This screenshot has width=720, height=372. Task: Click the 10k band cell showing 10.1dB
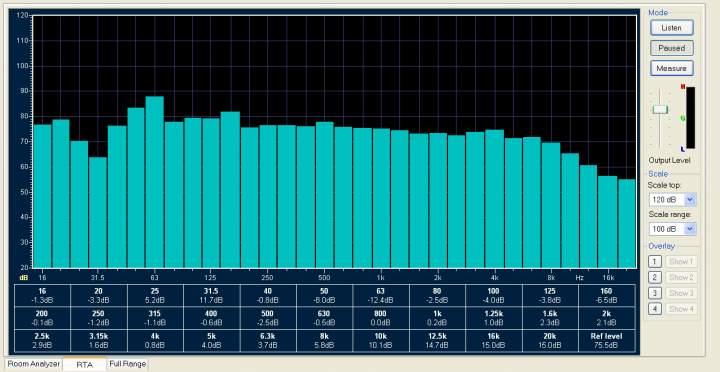(381, 340)
